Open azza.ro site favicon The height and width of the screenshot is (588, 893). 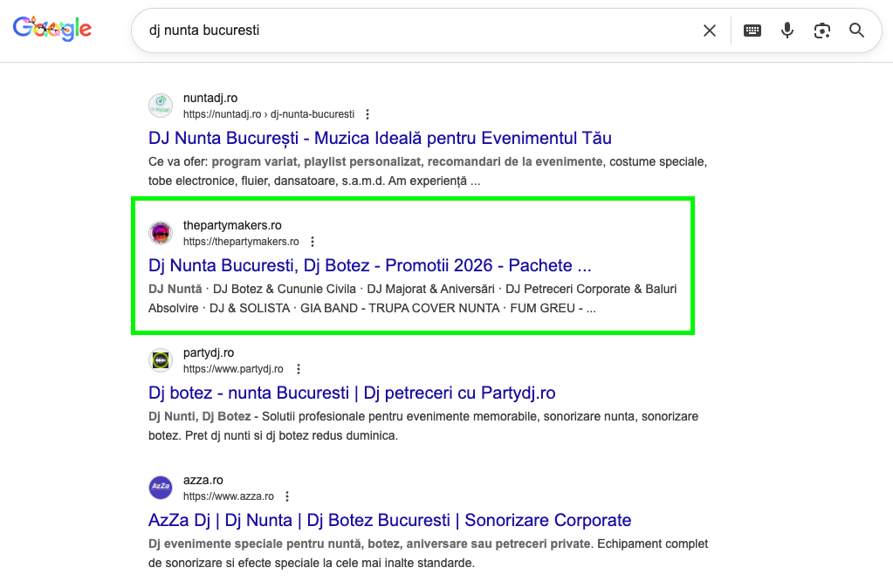coord(161,488)
